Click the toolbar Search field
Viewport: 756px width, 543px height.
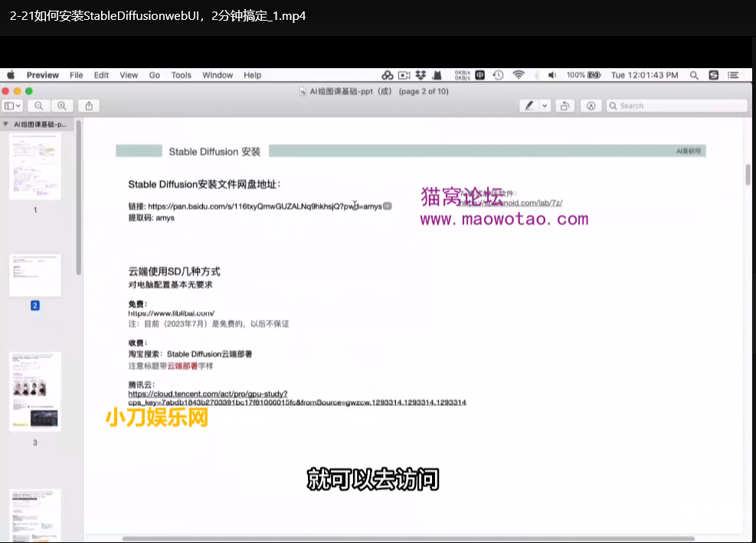click(x=674, y=106)
